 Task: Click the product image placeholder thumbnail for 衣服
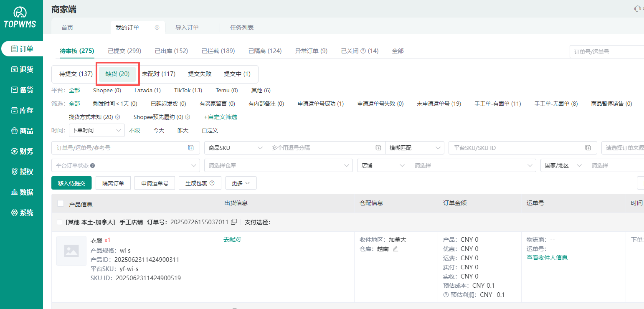click(x=71, y=251)
